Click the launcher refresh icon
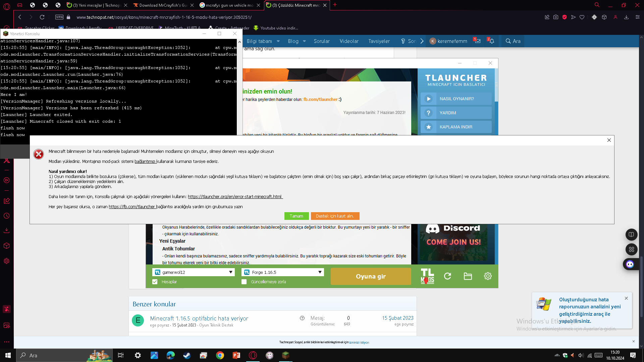 pyautogui.click(x=447, y=276)
